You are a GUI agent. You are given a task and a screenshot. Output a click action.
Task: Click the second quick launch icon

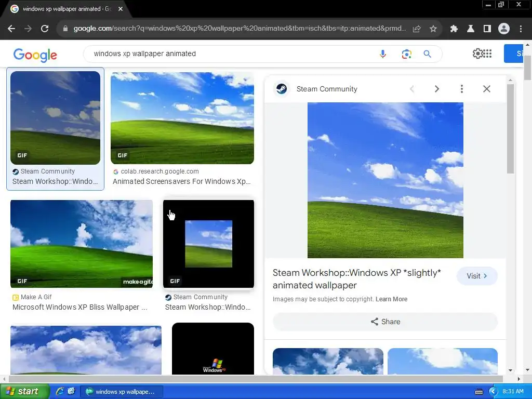pos(71,391)
